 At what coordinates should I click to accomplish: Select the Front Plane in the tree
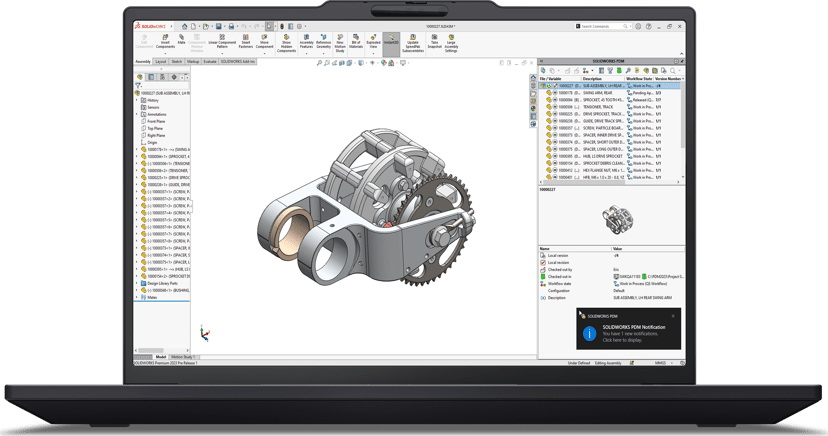153,121
